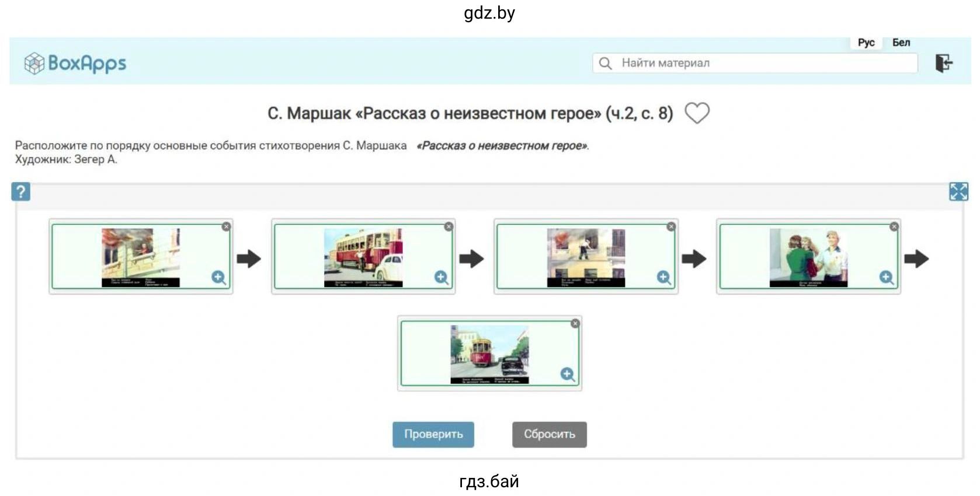Viewport: 980px width, 496px height.
Task: Click the search magnifier icon
Action: pos(606,63)
